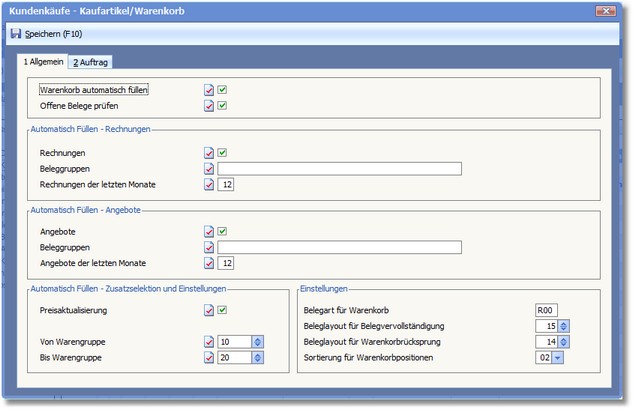Click edit icon beside Von Warengruppe
This screenshot has width=633, height=410.
(209, 342)
